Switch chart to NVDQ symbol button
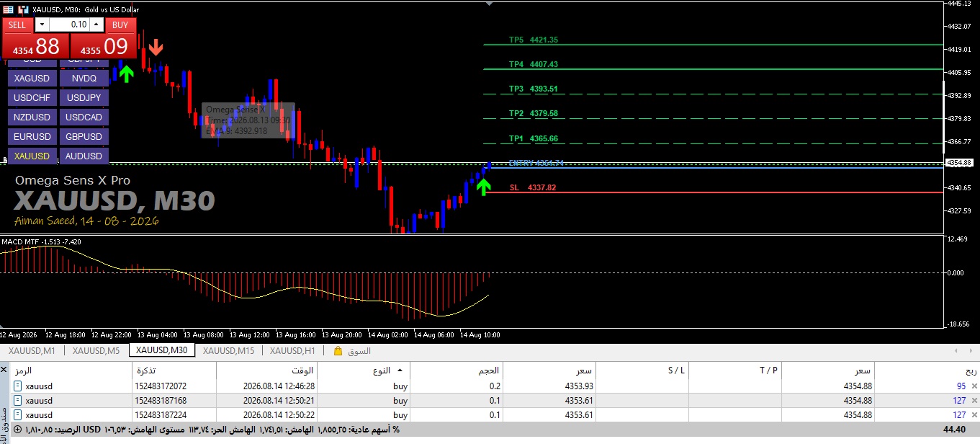980x444 pixels. 84,79
